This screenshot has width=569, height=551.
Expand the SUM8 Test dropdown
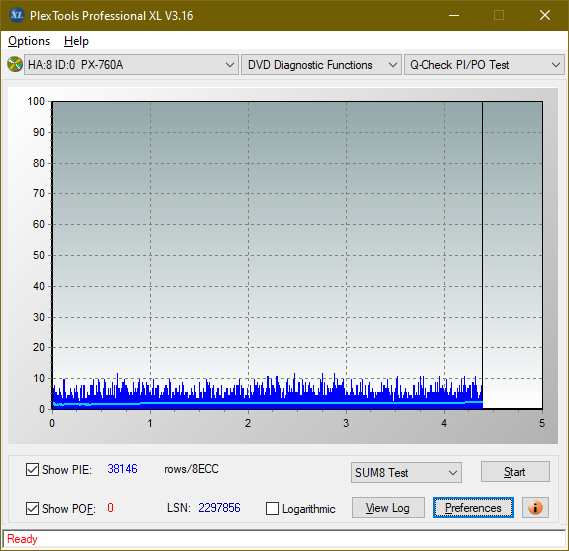click(x=406, y=473)
